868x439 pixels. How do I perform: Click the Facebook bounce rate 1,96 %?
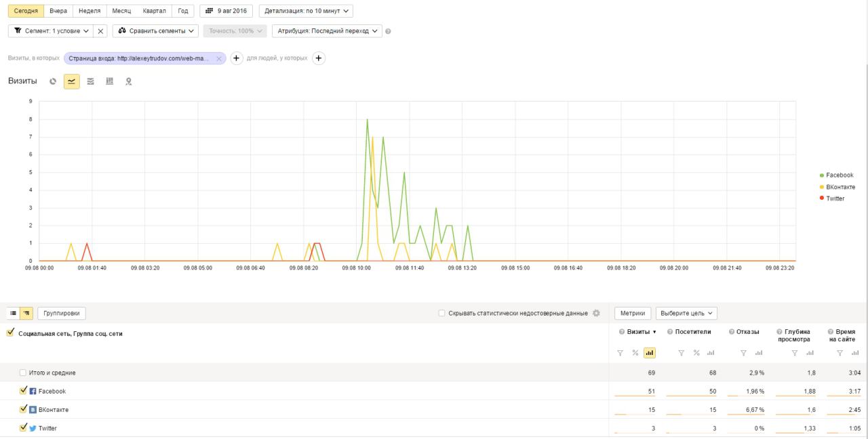tap(754, 391)
